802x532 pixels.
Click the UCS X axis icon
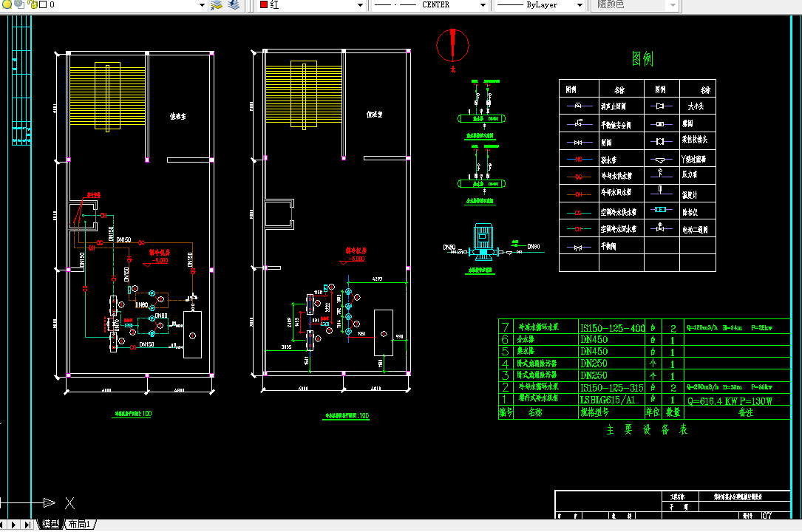69,503
